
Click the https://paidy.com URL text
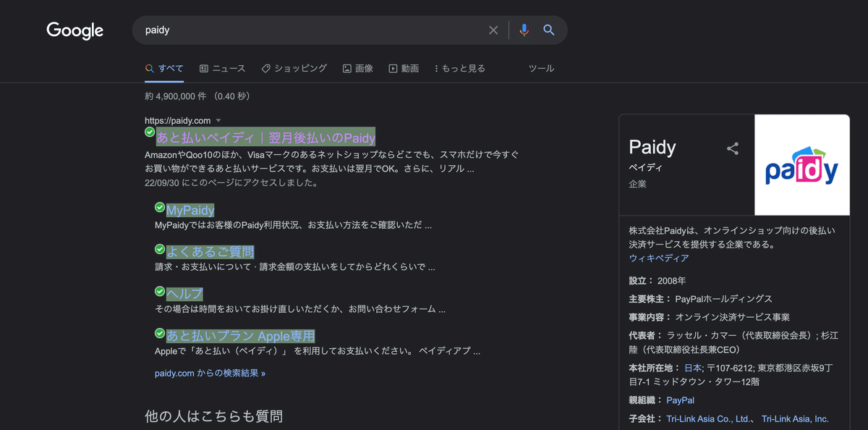pyautogui.click(x=177, y=120)
